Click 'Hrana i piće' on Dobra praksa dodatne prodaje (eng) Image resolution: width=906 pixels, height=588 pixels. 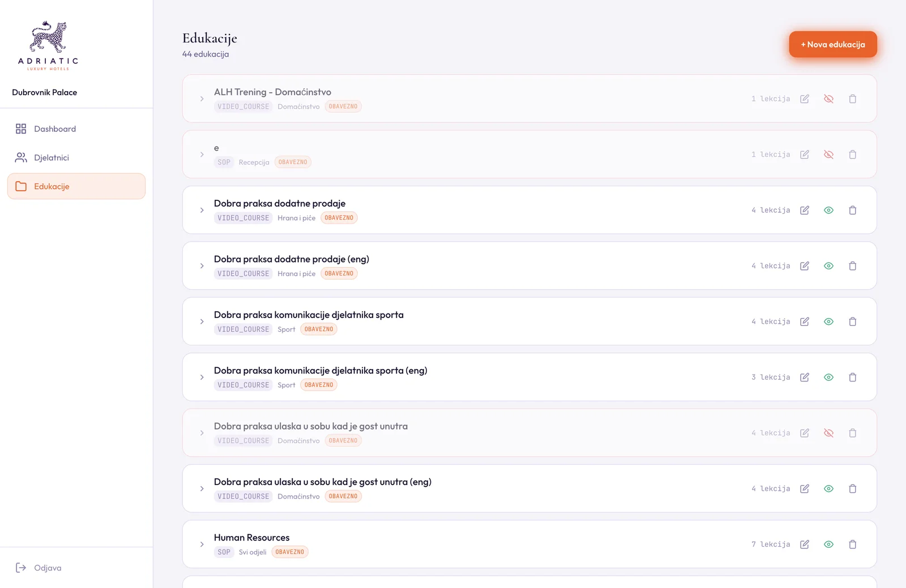pos(297,274)
